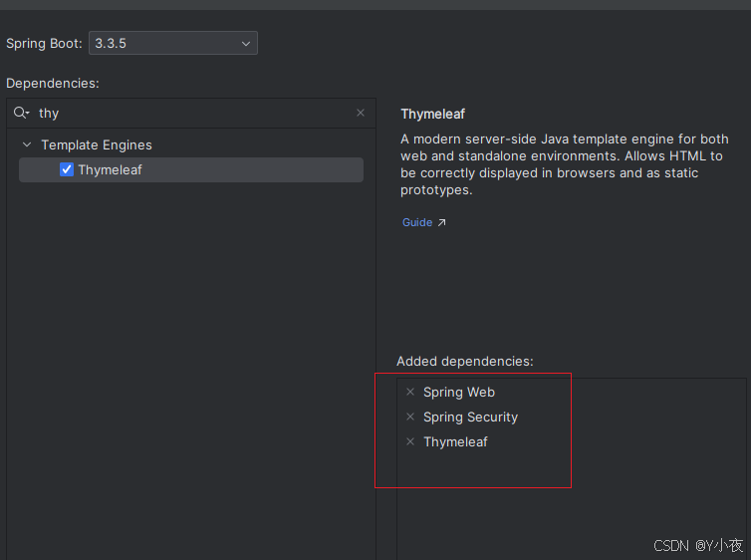Select Thymeleaf in added dependencies list
The image size is (751, 560).
455,441
